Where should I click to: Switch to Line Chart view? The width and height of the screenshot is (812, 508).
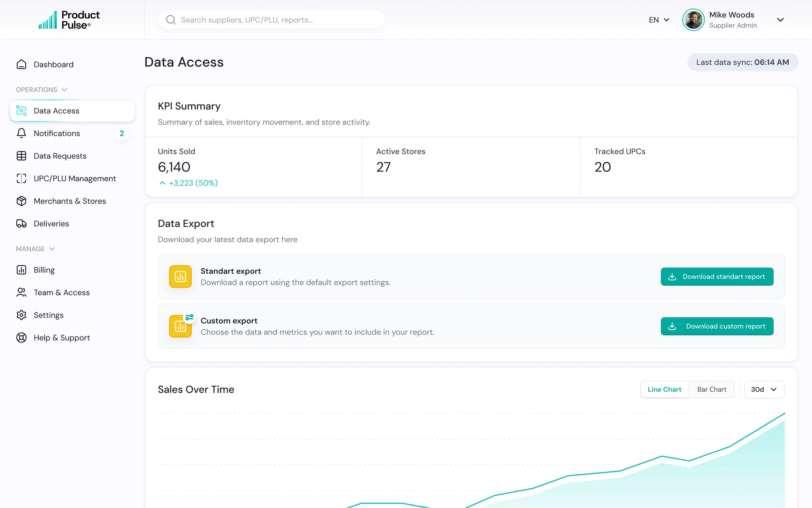pos(665,389)
